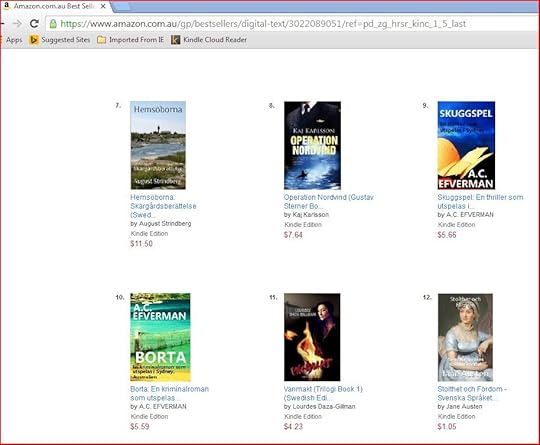Click Kindle Edition under Hemsöborna
Viewport: 540px width, 445px height.
[x=149, y=234]
